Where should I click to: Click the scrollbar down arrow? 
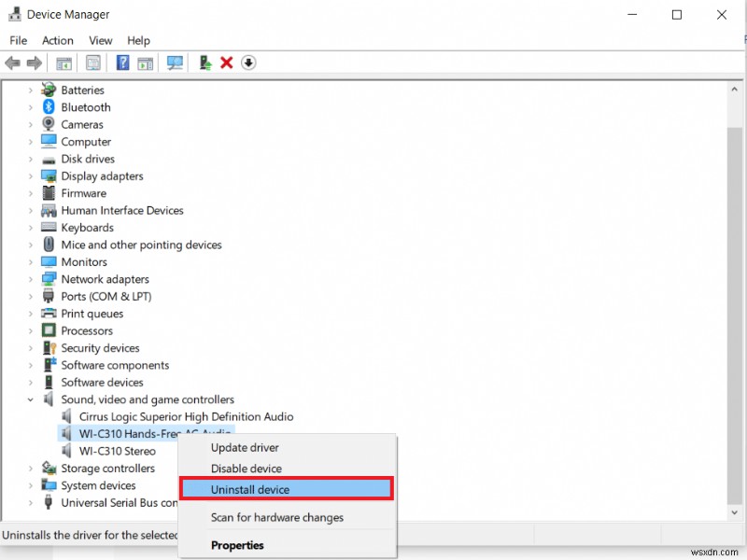[734, 512]
